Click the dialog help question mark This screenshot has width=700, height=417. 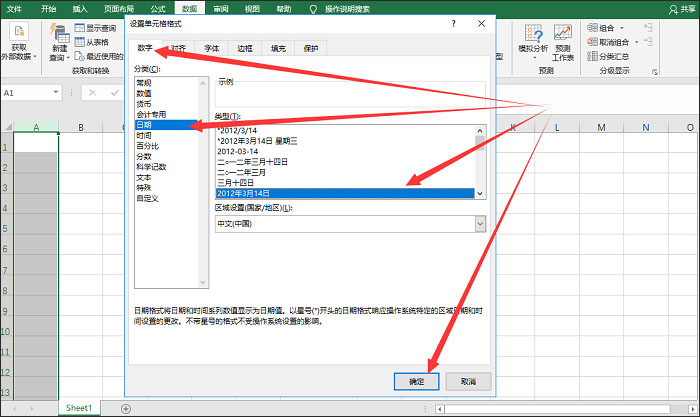point(454,24)
